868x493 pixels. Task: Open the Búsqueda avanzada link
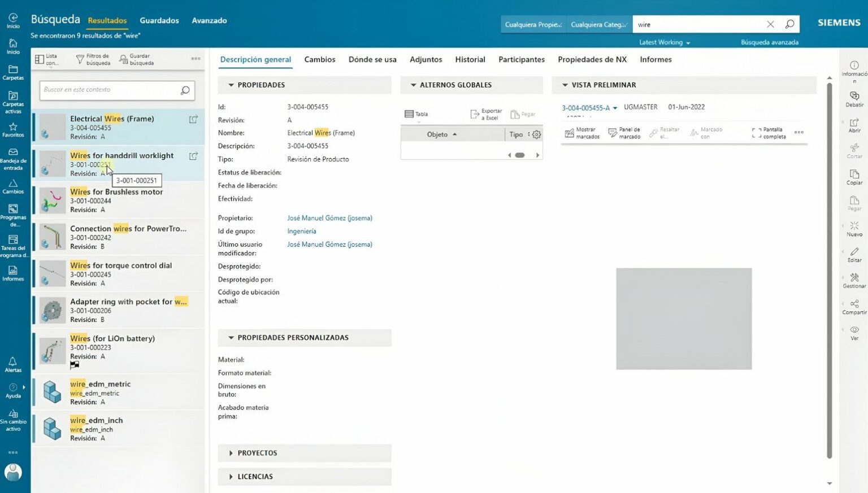click(769, 42)
